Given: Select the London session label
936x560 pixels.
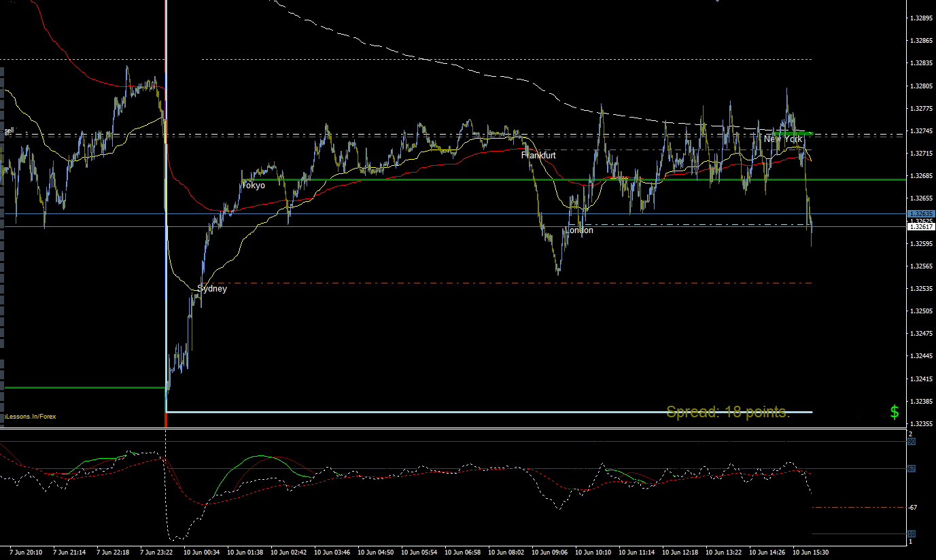Looking at the screenshot, I should pos(579,230).
